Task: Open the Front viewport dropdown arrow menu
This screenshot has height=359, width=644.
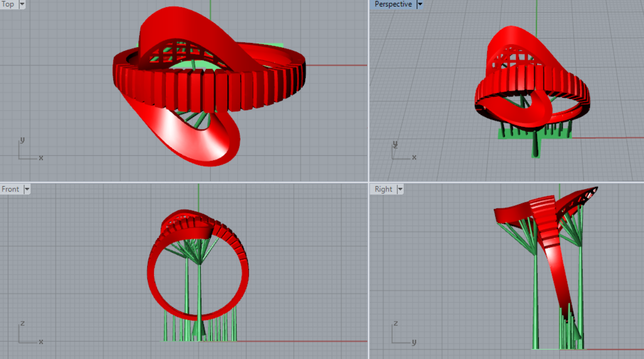Action: point(27,189)
